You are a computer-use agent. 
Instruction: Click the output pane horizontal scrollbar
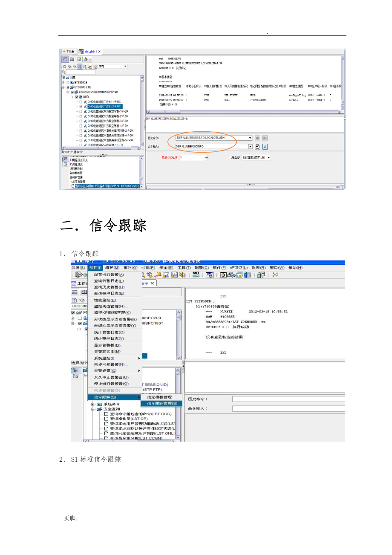(x=243, y=112)
